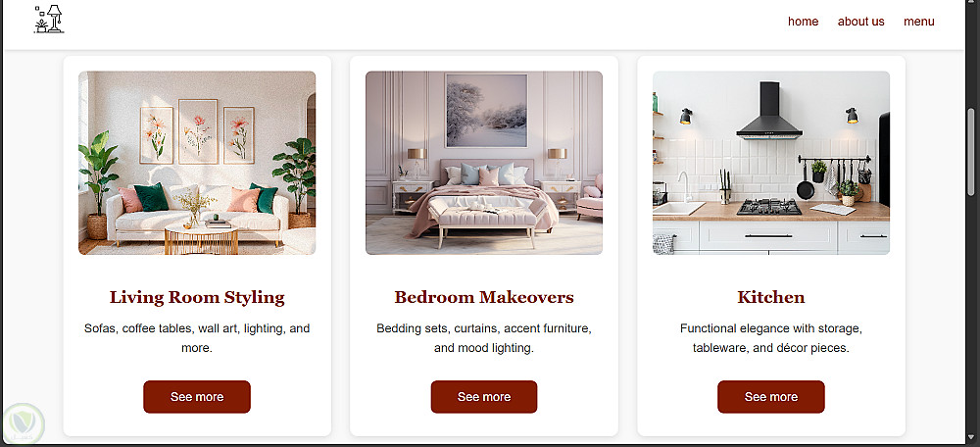The image size is (980, 447).
Task: Select the Bedroom Makeovers heading
Action: [484, 297]
